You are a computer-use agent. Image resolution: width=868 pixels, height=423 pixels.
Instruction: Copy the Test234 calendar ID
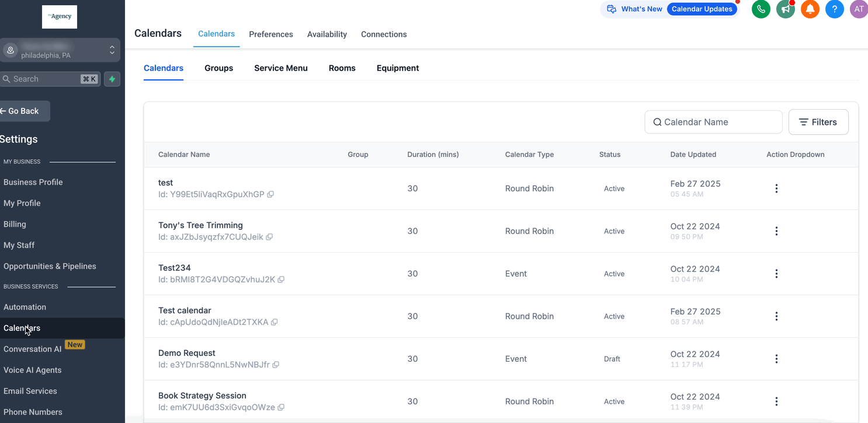coord(281,279)
